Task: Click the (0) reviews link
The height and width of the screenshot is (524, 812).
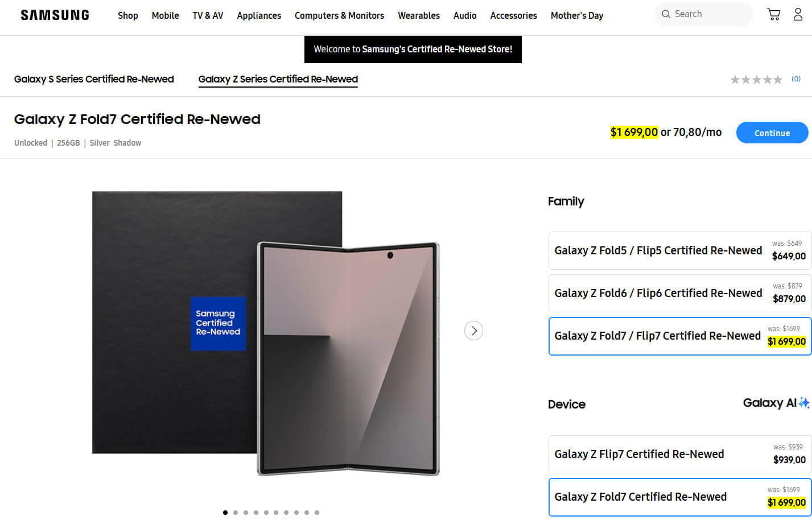Action: (795, 79)
